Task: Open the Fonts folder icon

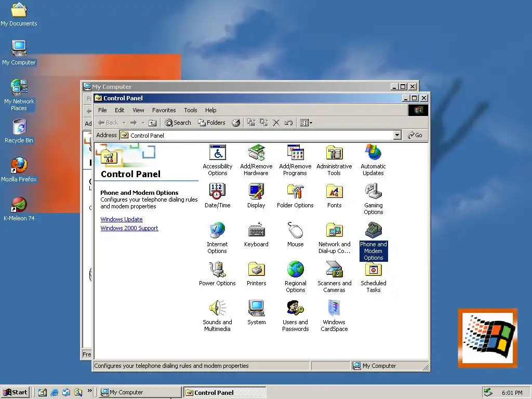Action: pos(334,191)
